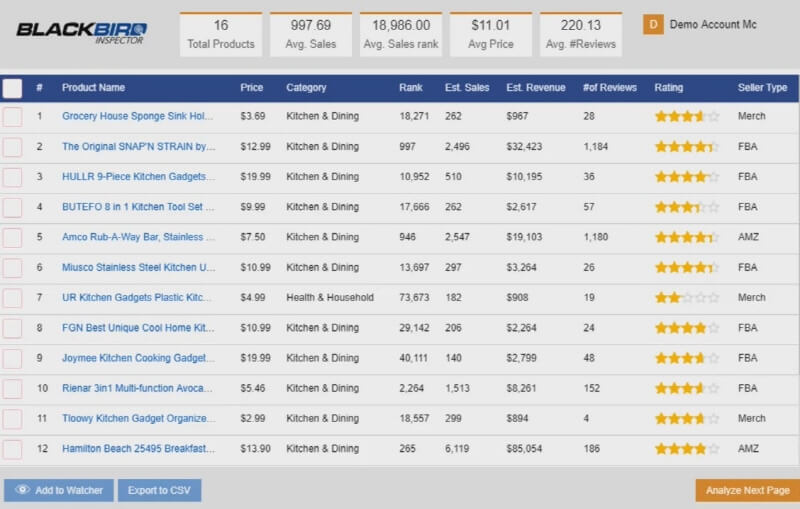Viewport: 800px width, 509px height.
Task: Open Miusco Stainless Steel Kitchen link
Action: [138, 267]
